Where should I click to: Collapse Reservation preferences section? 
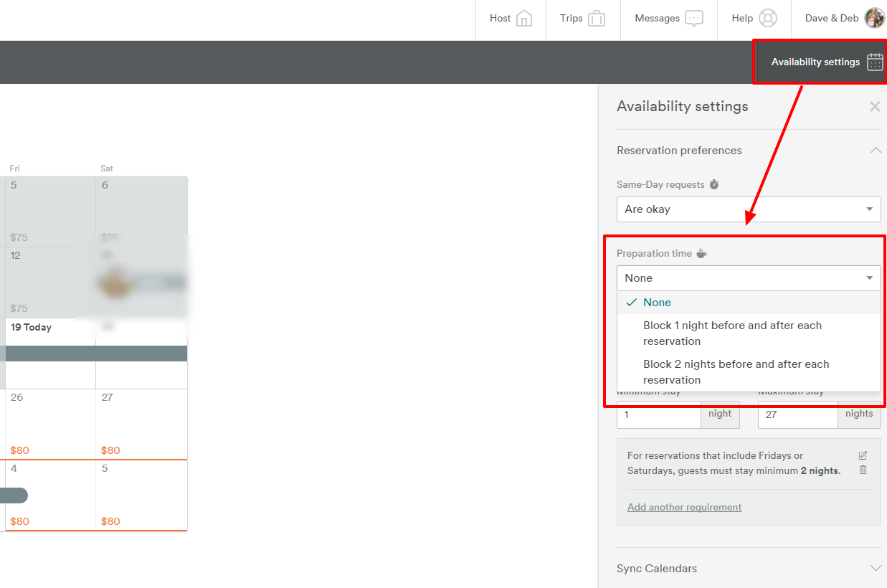(x=875, y=151)
